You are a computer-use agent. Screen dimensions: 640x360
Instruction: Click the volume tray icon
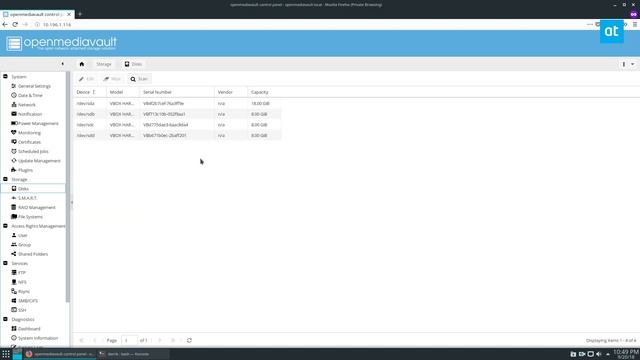599,354
